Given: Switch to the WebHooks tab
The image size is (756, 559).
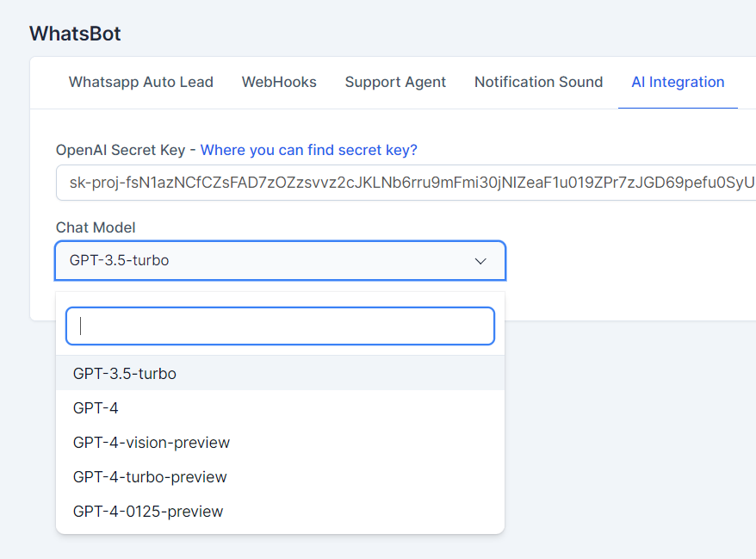Looking at the screenshot, I should click(x=279, y=82).
